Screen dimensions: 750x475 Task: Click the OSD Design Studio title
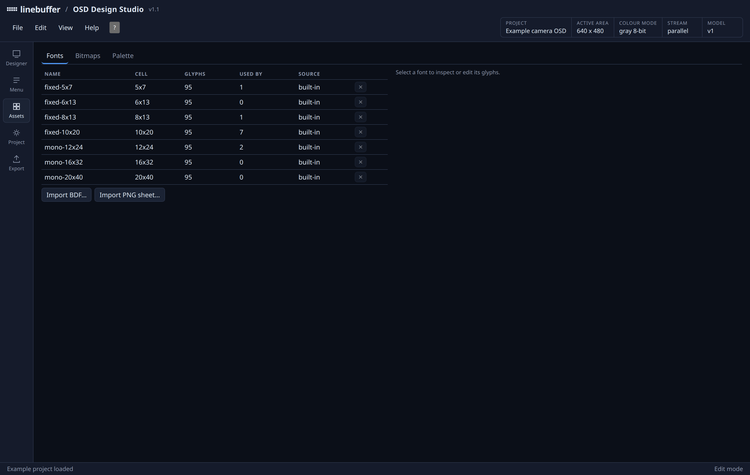click(x=108, y=9)
